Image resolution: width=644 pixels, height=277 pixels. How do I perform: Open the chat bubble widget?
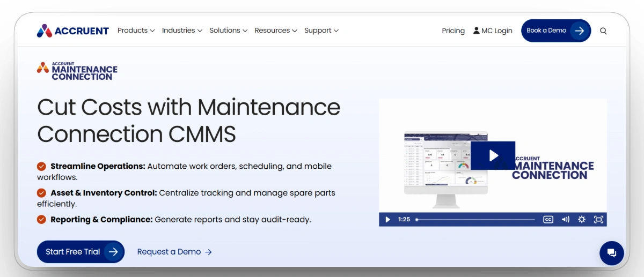click(612, 253)
